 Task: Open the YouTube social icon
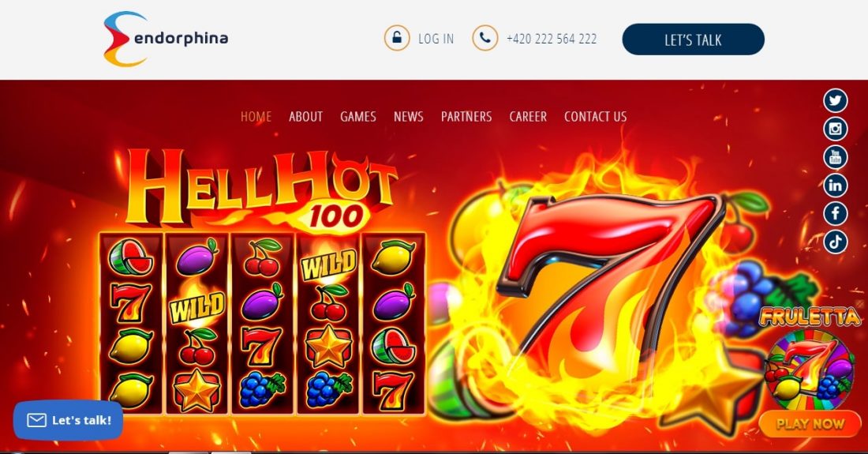(x=836, y=157)
